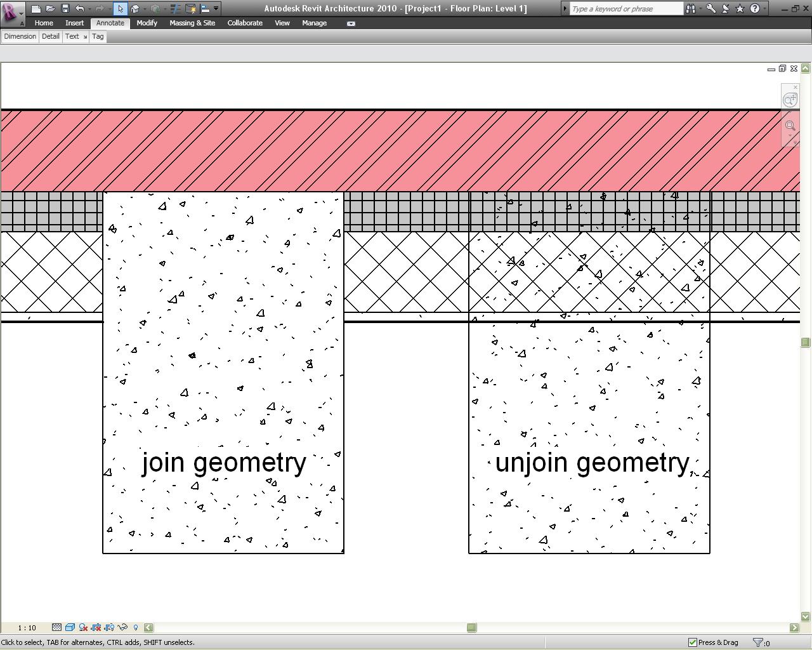This screenshot has width=812, height=650.
Task: Click the selection filter funnel icon
Action: point(757,642)
